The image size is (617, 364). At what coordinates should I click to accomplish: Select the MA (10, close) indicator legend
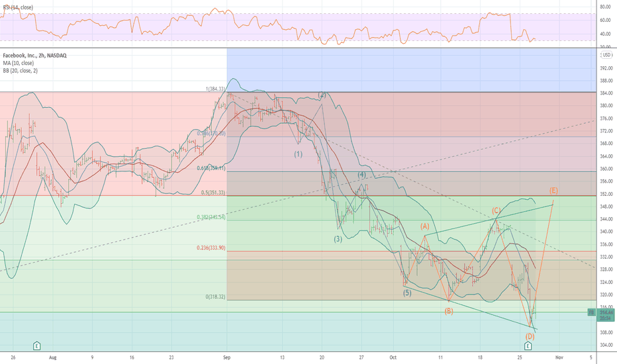point(18,63)
